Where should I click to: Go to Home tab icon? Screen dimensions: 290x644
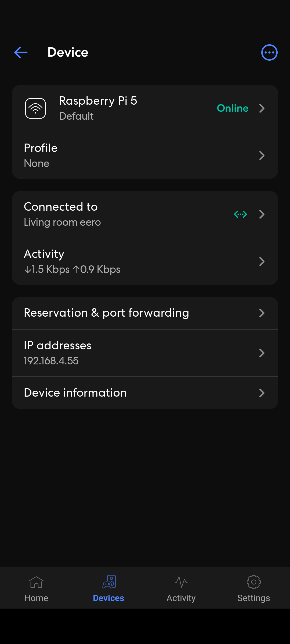pyautogui.click(x=36, y=582)
